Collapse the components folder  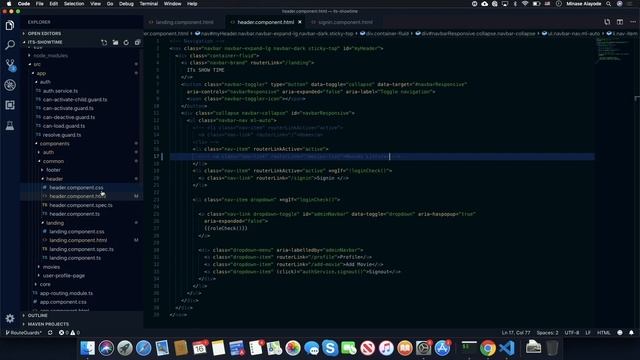pos(54,144)
